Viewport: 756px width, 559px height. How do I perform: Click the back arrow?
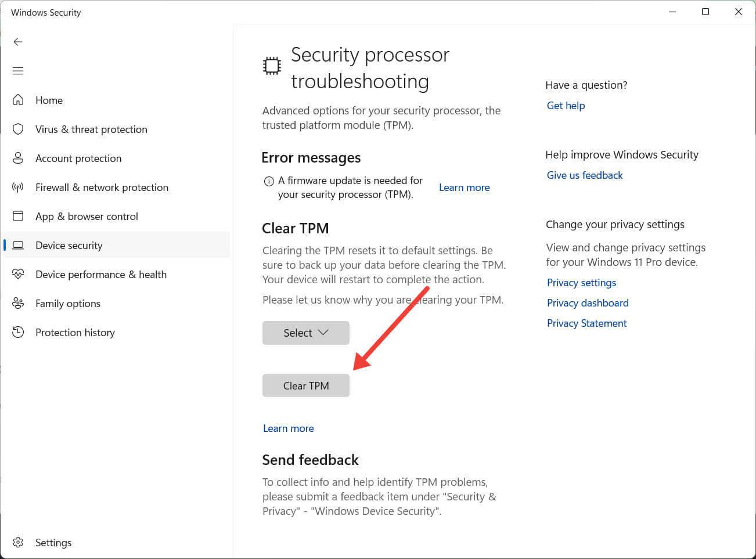[18, 42]
